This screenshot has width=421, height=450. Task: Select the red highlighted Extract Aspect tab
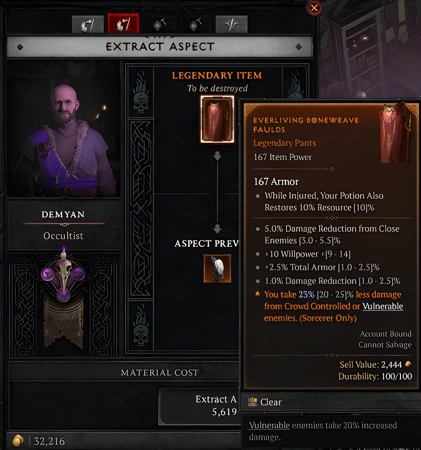coord(123,24)
